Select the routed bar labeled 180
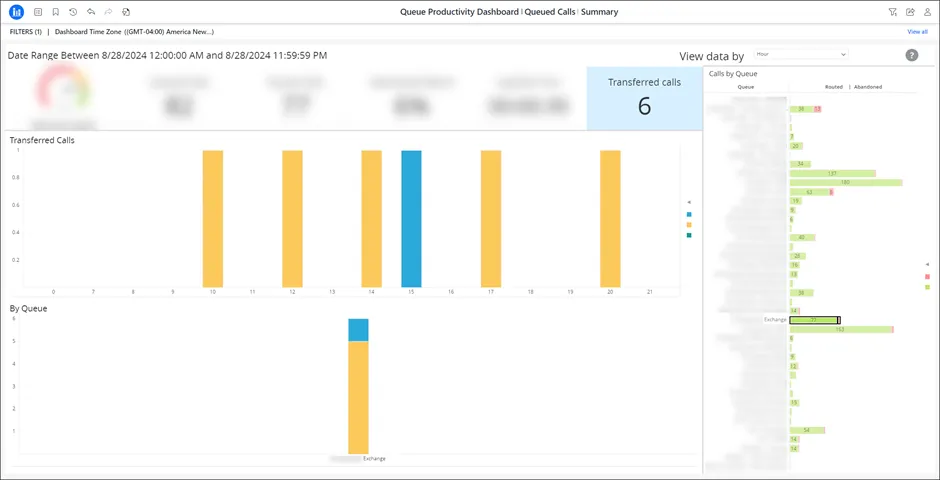Image resolution: width=940 pixels, height=480 pixels. (846, 183)
